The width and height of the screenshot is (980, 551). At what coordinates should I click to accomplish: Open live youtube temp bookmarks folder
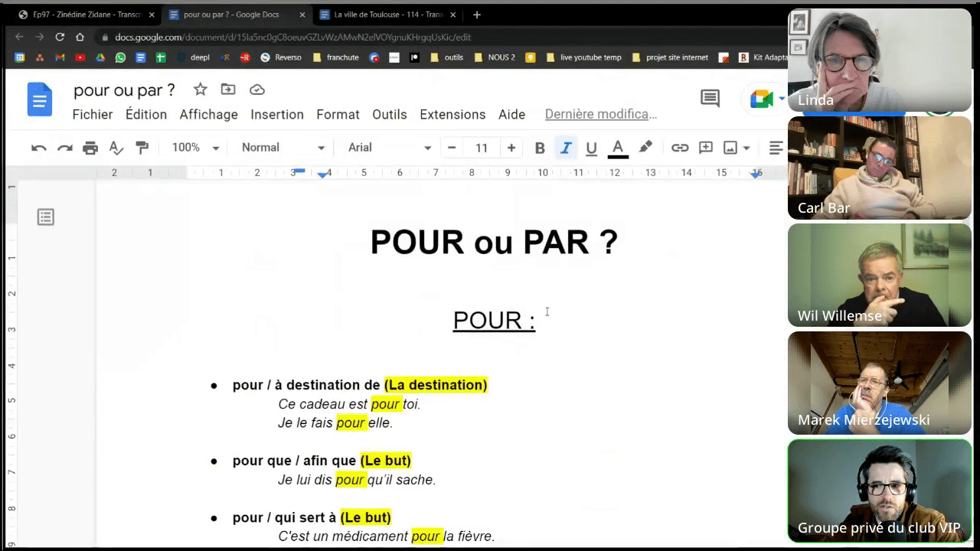click(x=583, y=57)
